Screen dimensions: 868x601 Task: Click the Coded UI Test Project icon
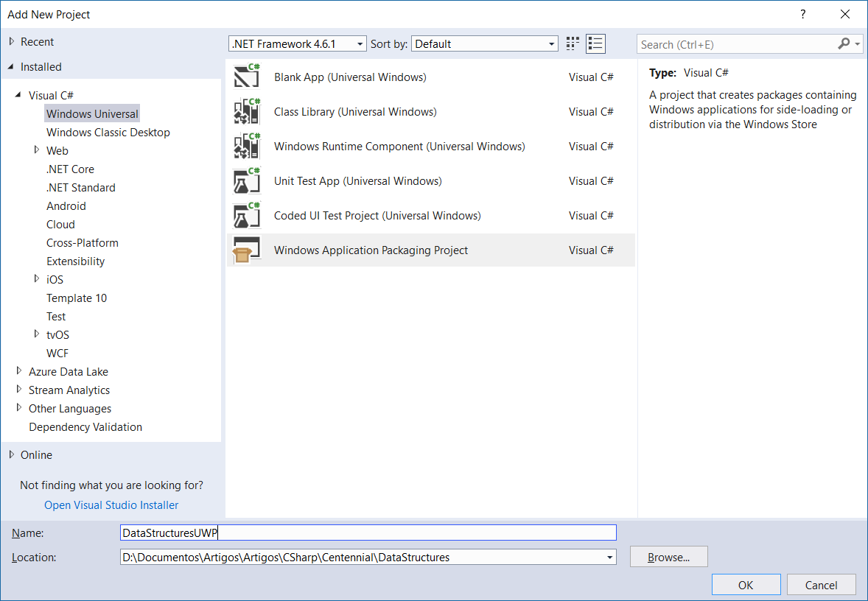(x=246, y=215)
